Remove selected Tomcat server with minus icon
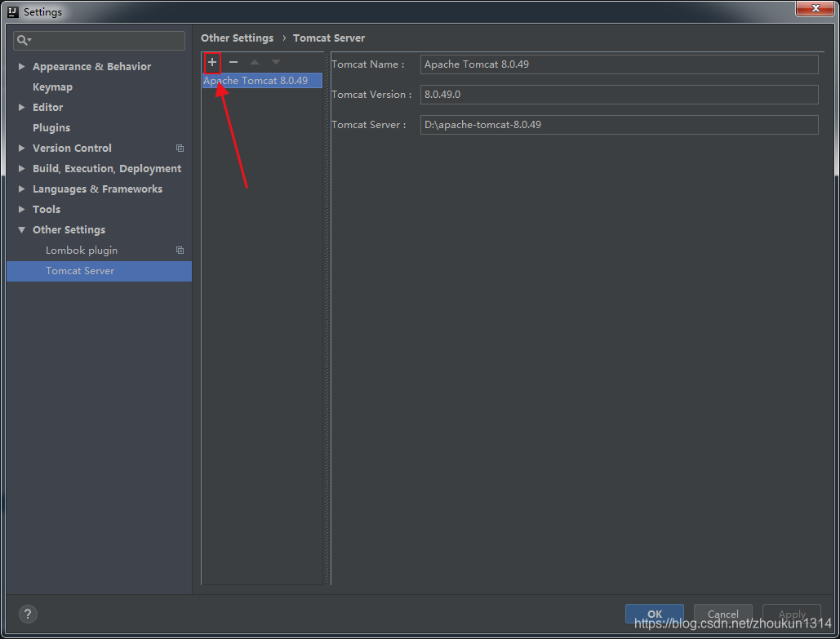The height and width of the screenshot is (639, 840). [x=233, y=62]
